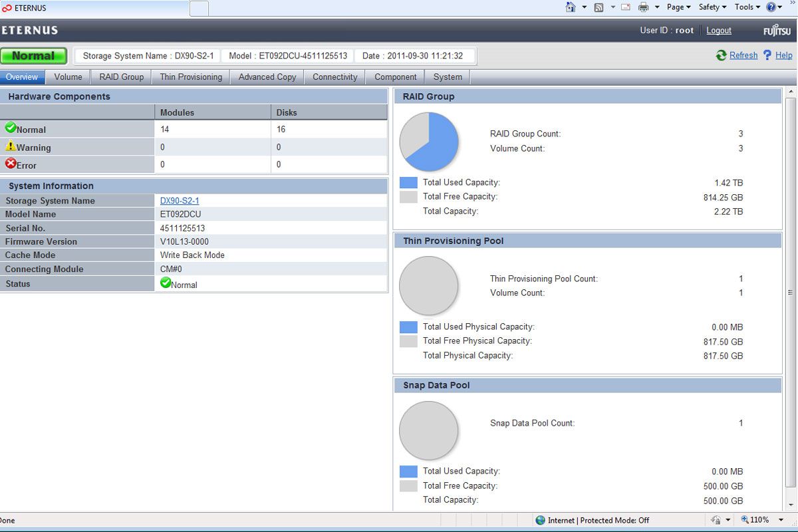Click the Fujitsu logo
The width and height of the screenshot is (798, 532).
tap(777, 31)
